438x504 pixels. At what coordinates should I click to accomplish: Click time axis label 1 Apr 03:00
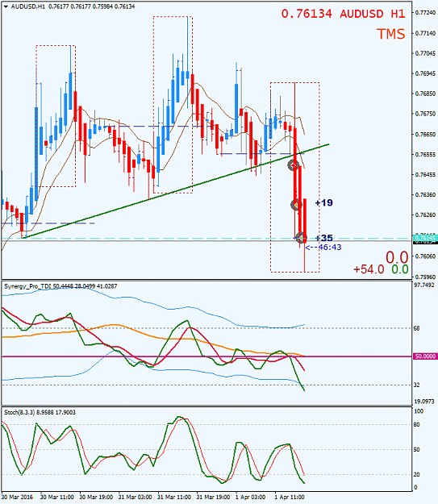pyautogui.click(x=250, y=497)
